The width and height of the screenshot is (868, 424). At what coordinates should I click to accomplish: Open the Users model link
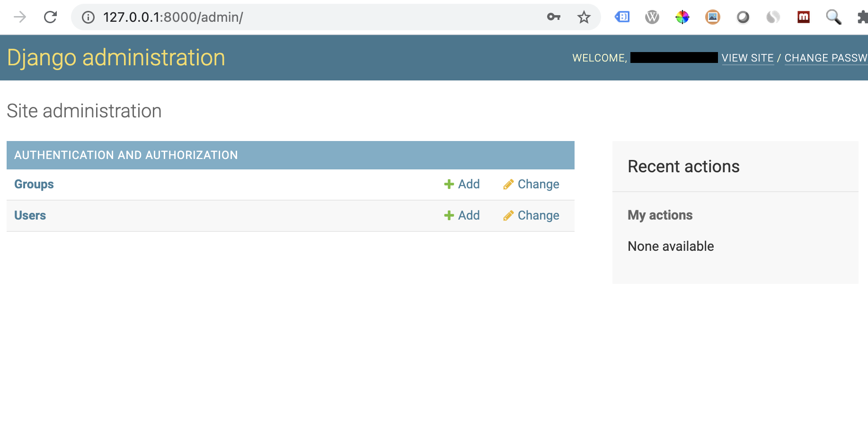[30, 215]
